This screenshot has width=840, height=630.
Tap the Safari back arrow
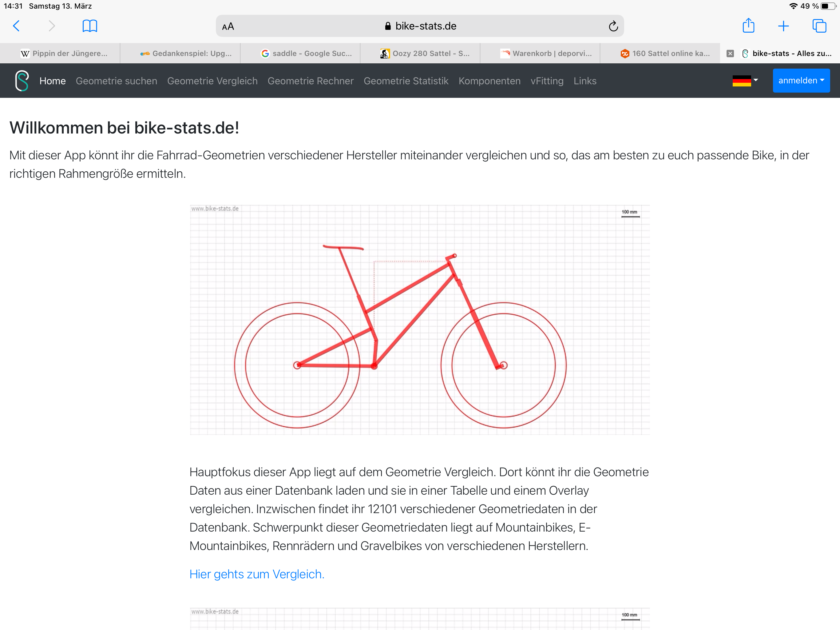pos(16,26)
